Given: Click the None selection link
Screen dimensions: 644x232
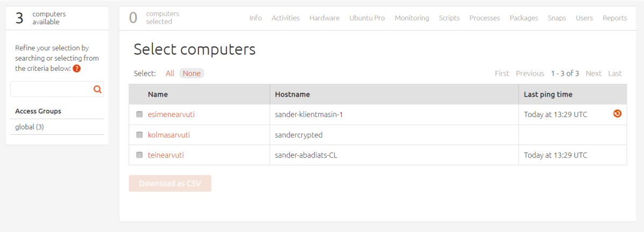Looking at the screenshot, I should [x=192, y=74].
